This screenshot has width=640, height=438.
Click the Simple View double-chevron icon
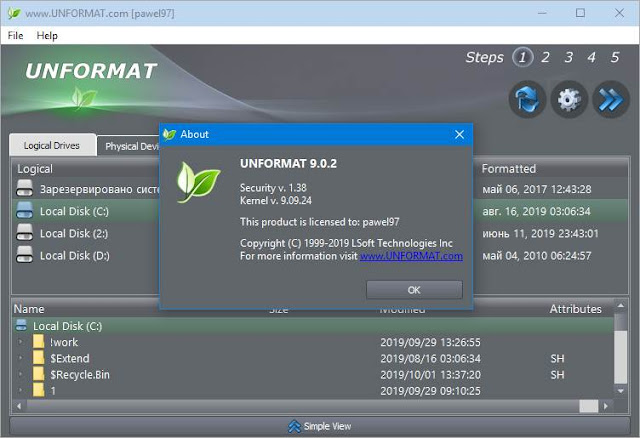click(294, 426)
